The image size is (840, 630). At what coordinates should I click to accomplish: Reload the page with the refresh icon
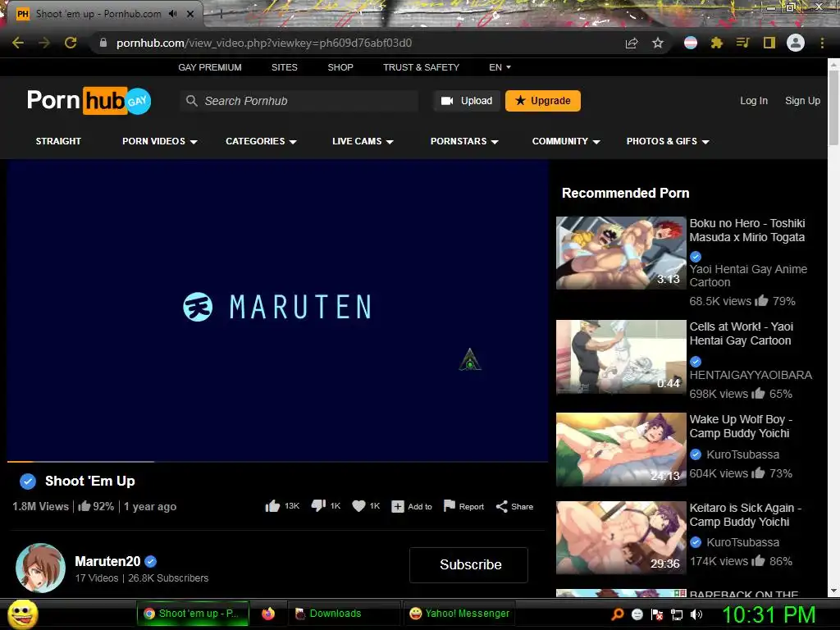(71, 43)
